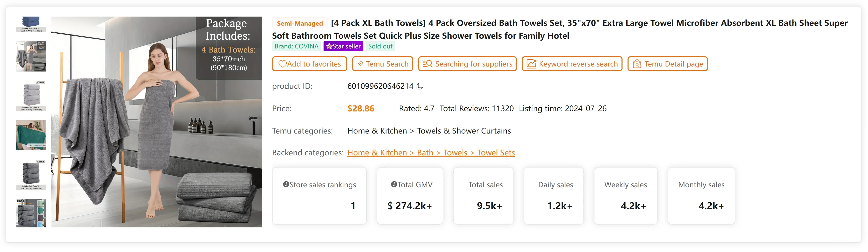Click Temu Detail page bag icon

[x=637, y=64]
